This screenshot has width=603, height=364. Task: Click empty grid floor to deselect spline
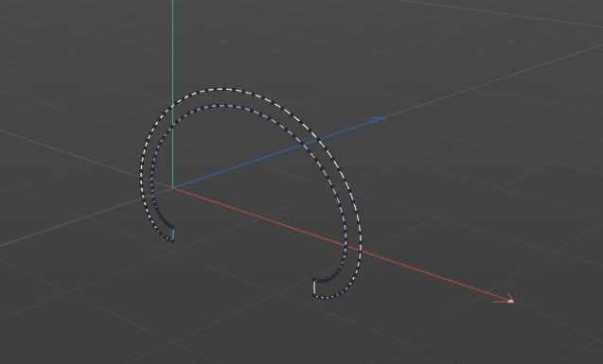point(462,192)
